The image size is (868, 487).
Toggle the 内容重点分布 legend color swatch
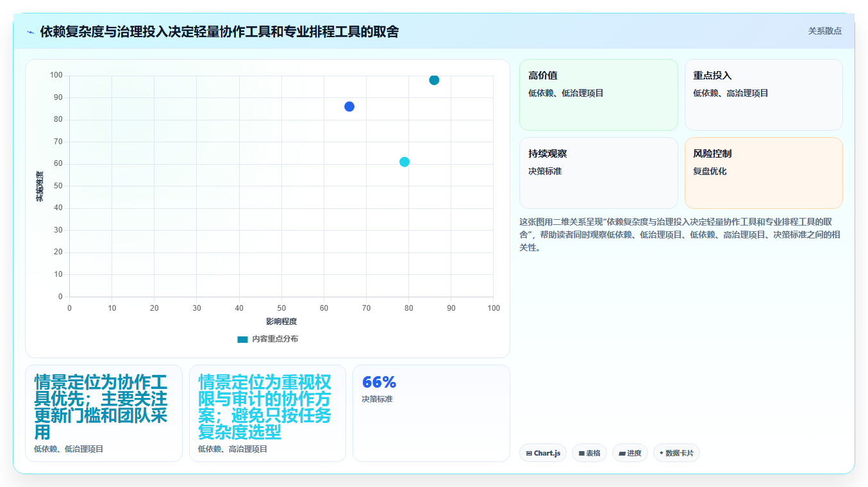point(242,339)
